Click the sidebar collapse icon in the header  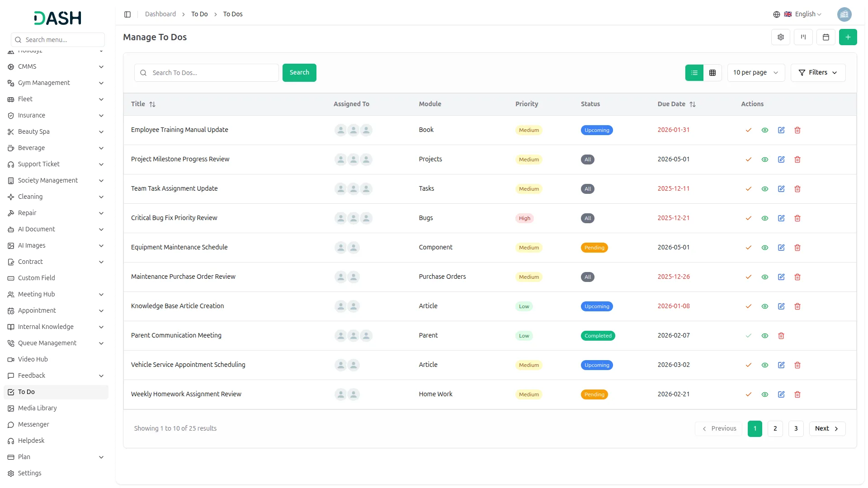coord(127,14)
